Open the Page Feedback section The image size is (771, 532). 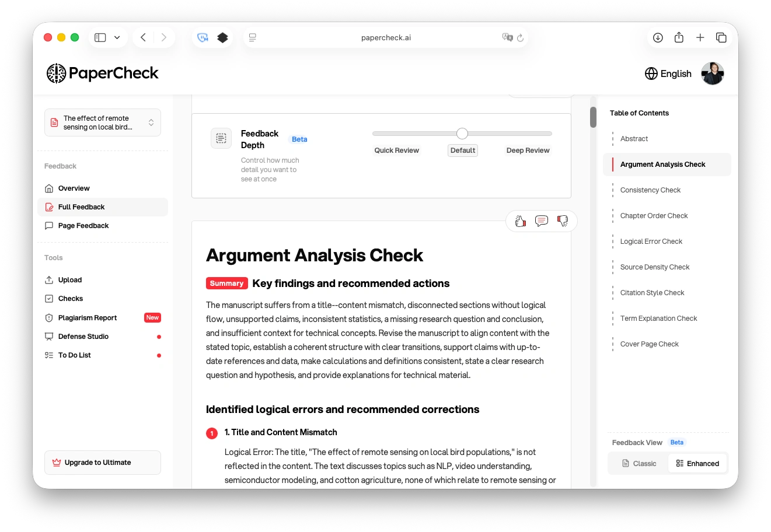[83, 225]
